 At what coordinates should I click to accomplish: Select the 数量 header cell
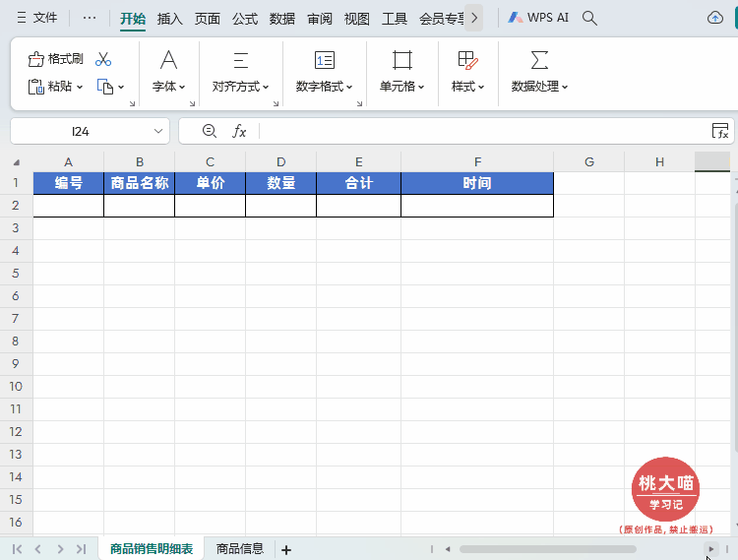click(x=281, y=183)
